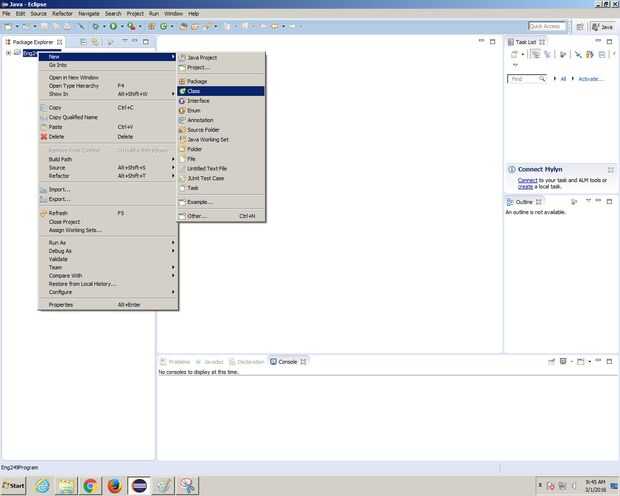Choose Java Project from the New submenu
Image resolution: width=620 pixels, height=496 pixels.
[221, 57]
